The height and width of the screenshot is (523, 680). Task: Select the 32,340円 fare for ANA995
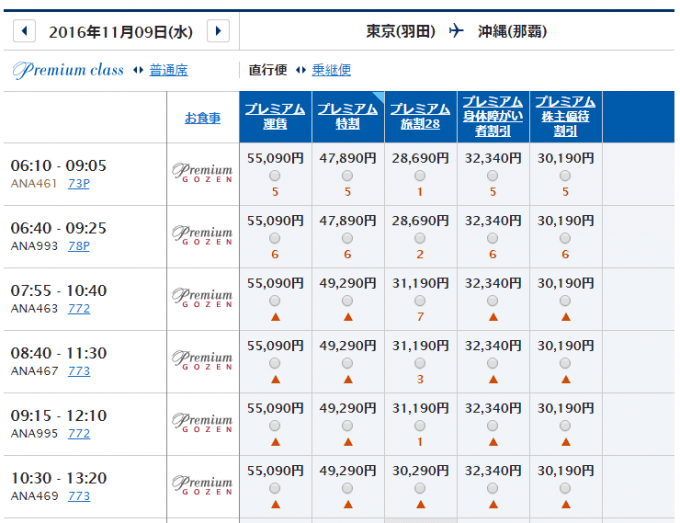click(493, 426)
